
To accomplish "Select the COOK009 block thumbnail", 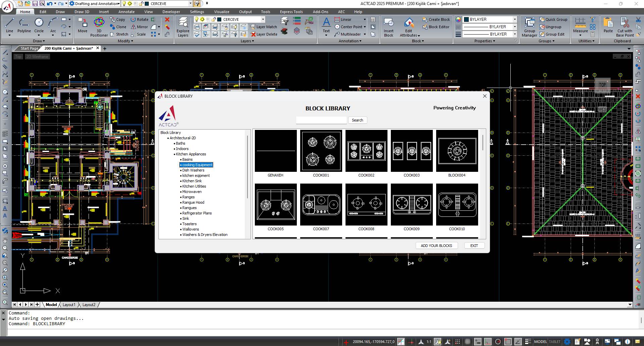I will click(412, 205).
